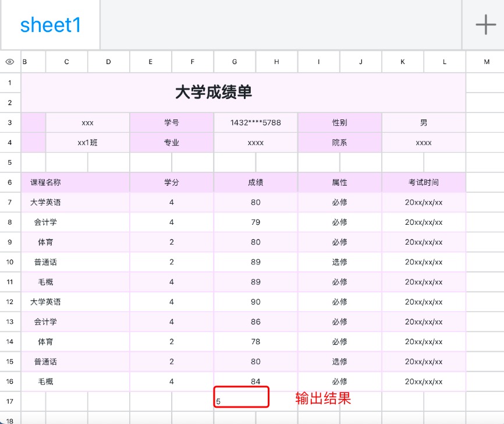
Task: Click result cell showing 5 in row 17
Action: (241, 397)
